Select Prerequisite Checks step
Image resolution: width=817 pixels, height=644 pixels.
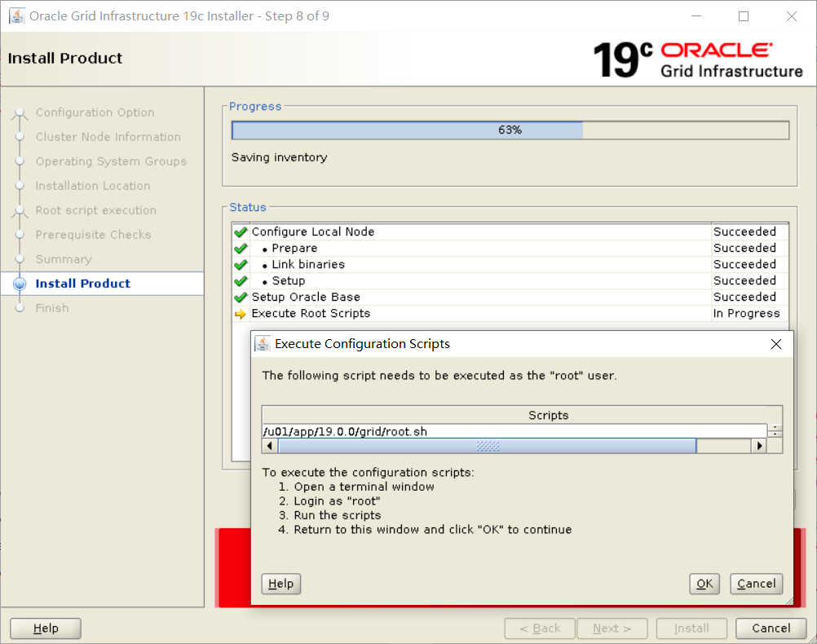click(x=93, y=235)
